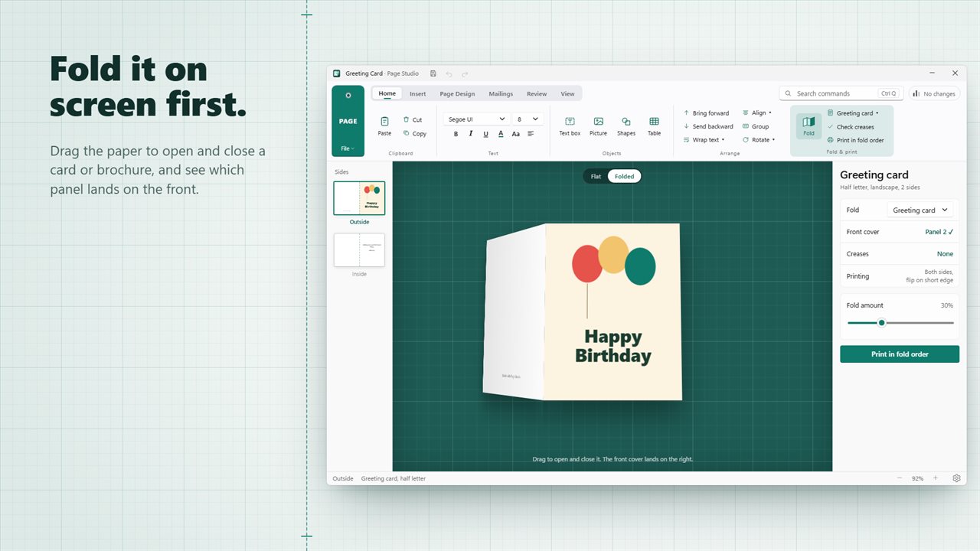980x551 pixels.
Task: Insert a Text box
Action: tap(570, 126)
